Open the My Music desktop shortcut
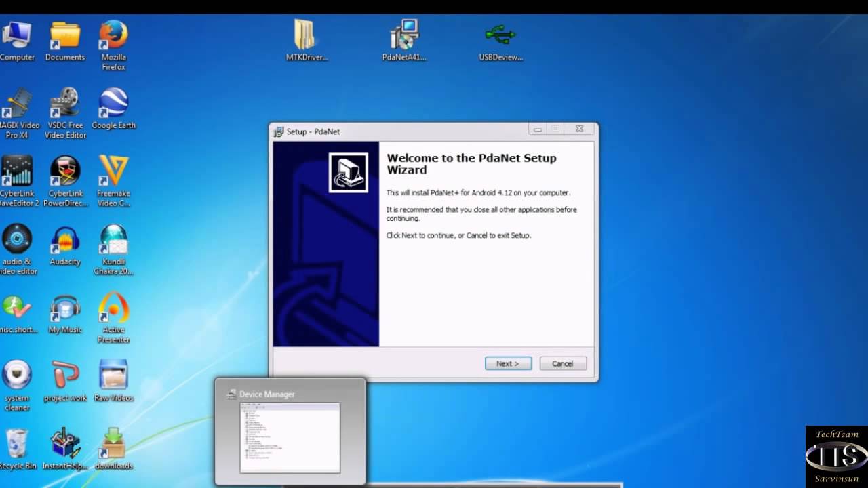 pyautogui.click(x=65, y=314)
